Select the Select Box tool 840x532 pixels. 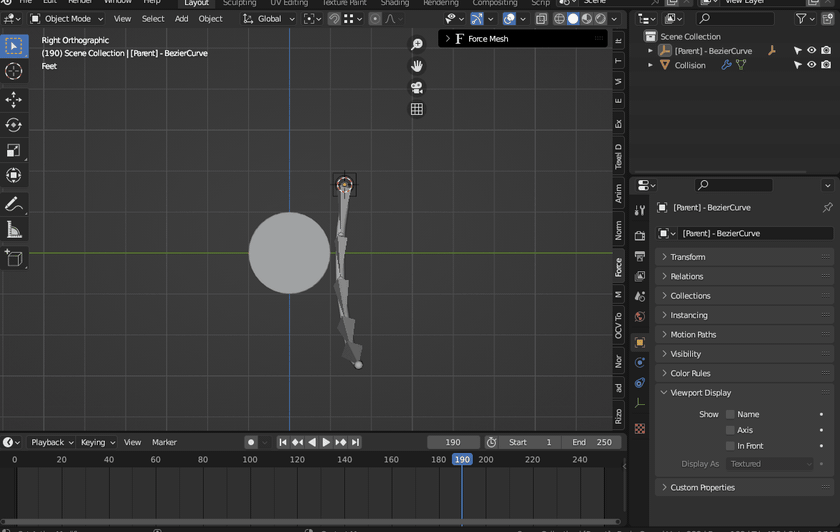[x=13, y=46]
